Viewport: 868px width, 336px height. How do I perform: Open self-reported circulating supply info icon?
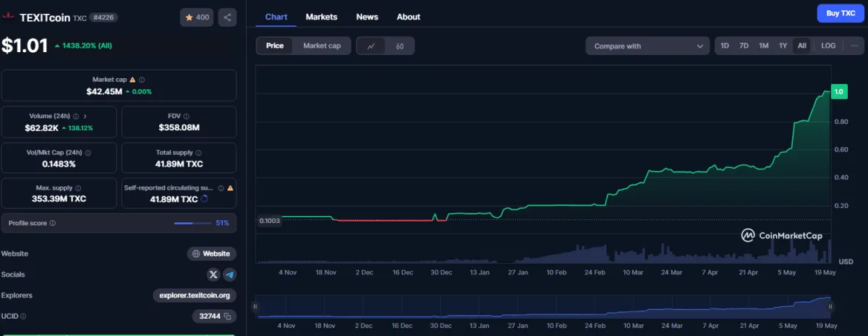[221, 188]
